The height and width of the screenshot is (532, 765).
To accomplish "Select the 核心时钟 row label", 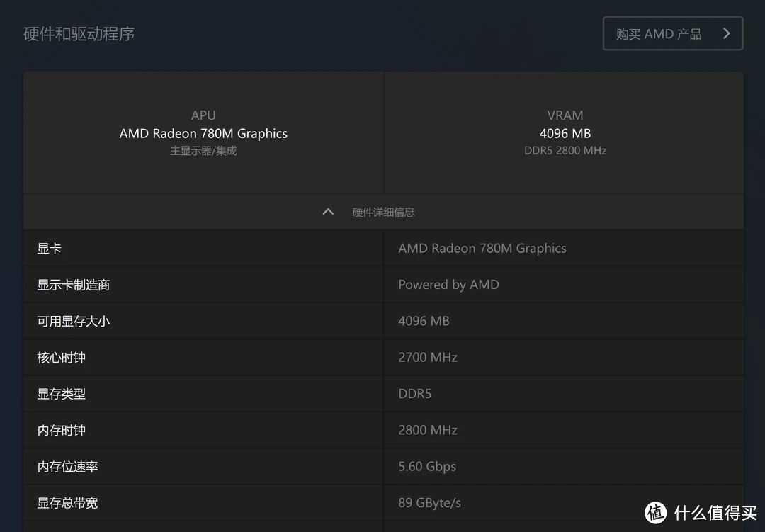I will pyautogui.click(x=62, y=358).
